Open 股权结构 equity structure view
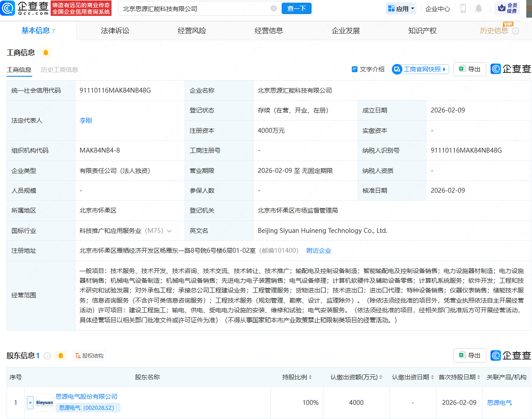532x419 pixels. pos(89,356)
